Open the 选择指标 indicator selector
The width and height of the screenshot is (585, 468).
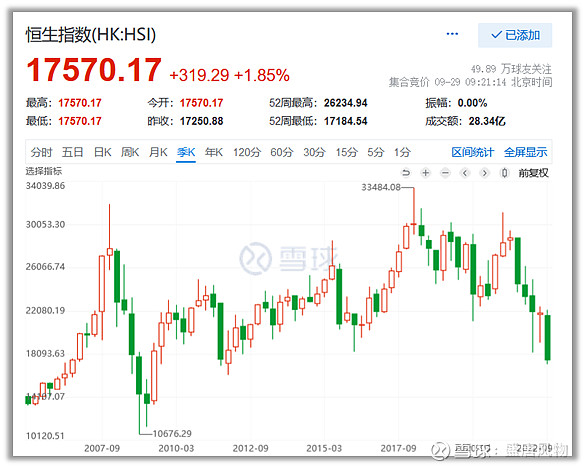pyautogui.click(x=44, y=171)
